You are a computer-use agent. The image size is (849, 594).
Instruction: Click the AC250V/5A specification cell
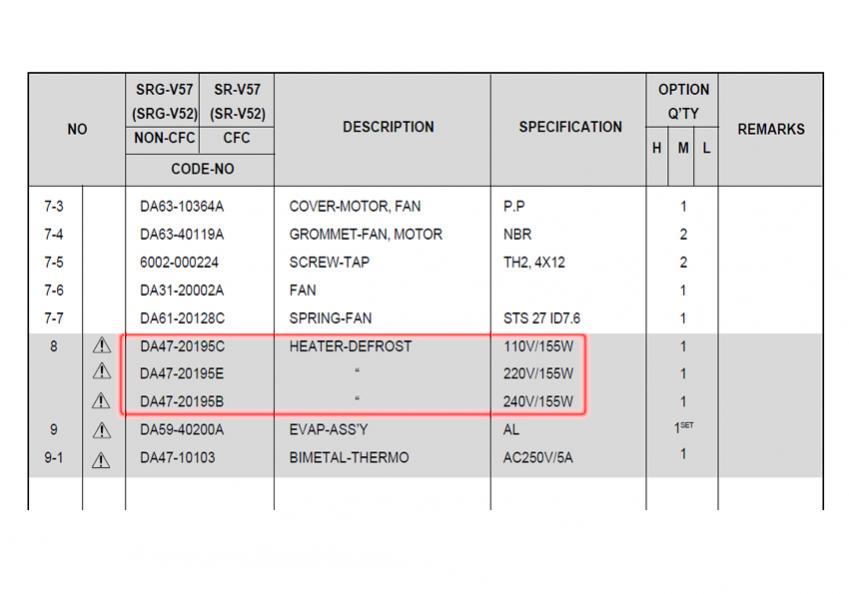[x=539, y=458]
